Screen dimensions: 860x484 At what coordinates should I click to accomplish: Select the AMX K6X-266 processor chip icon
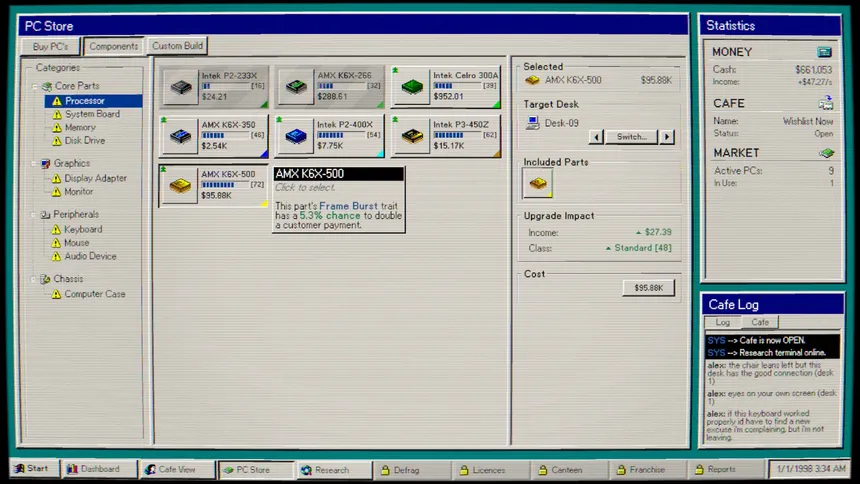point(296,87)
